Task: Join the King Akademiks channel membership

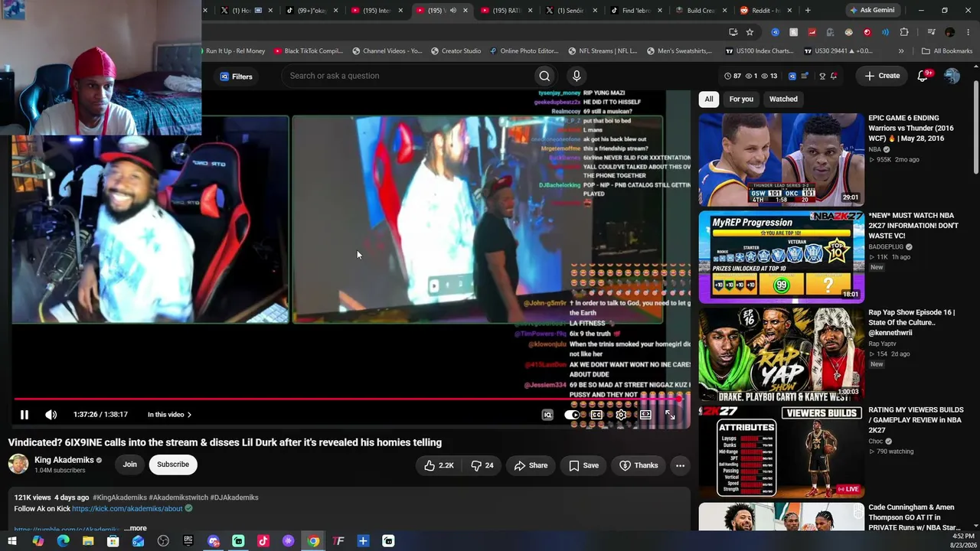Action: tap(130, 465)
